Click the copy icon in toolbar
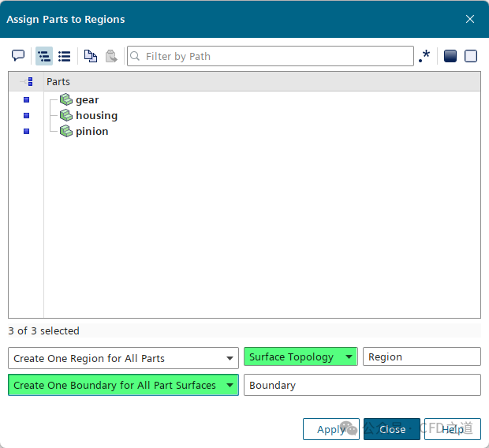 91,56
